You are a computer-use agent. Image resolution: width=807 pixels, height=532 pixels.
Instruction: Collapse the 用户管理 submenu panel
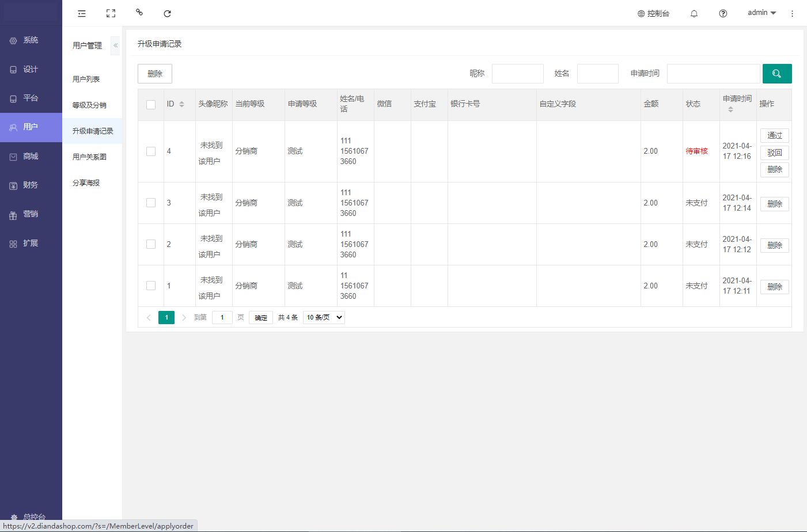tap(115, 45)
